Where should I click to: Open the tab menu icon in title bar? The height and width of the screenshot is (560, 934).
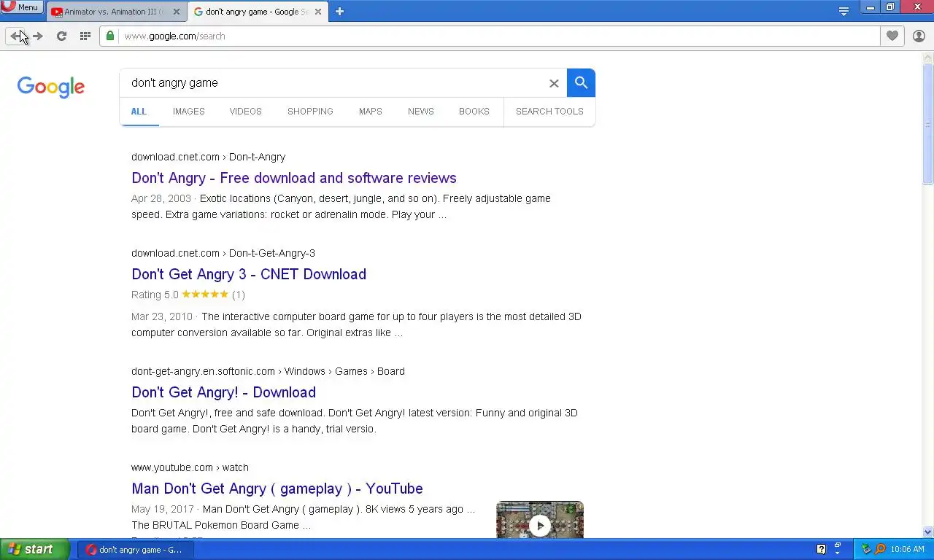pos(844,11)
